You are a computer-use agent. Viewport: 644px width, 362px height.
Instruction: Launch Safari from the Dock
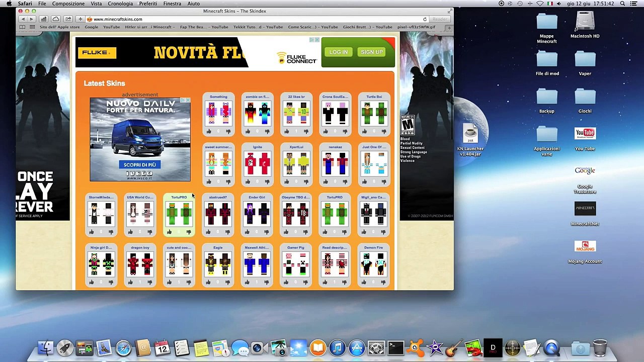coord(123,347)
